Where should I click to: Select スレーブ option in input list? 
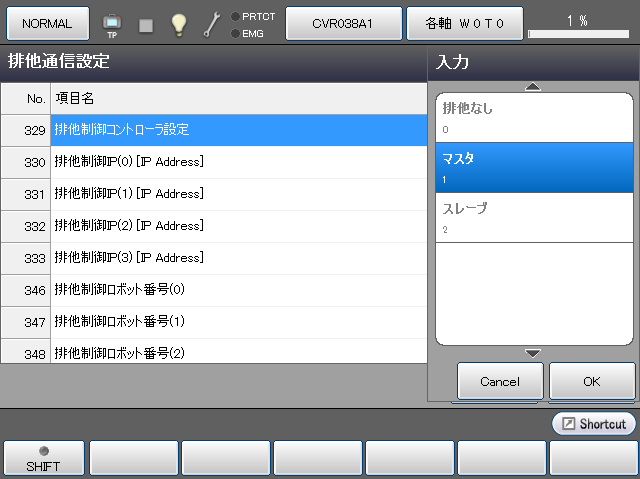[x=534, y=217]
